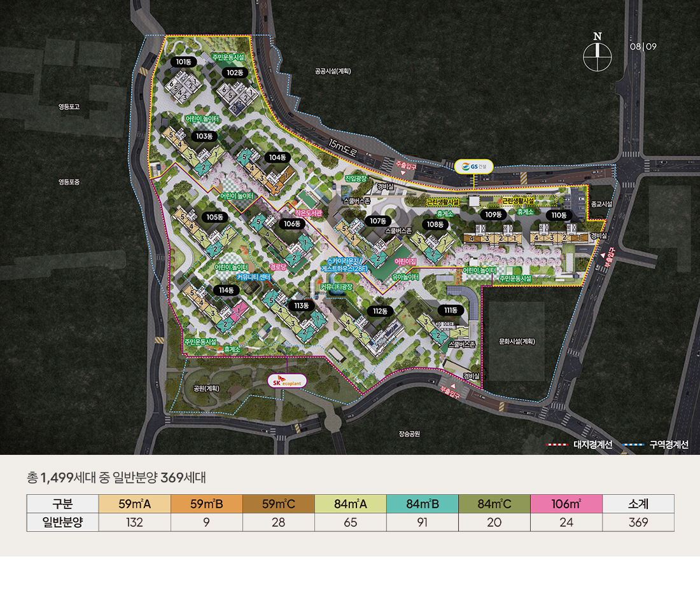Select the 114동 building marker

click(x=226, y=289)
